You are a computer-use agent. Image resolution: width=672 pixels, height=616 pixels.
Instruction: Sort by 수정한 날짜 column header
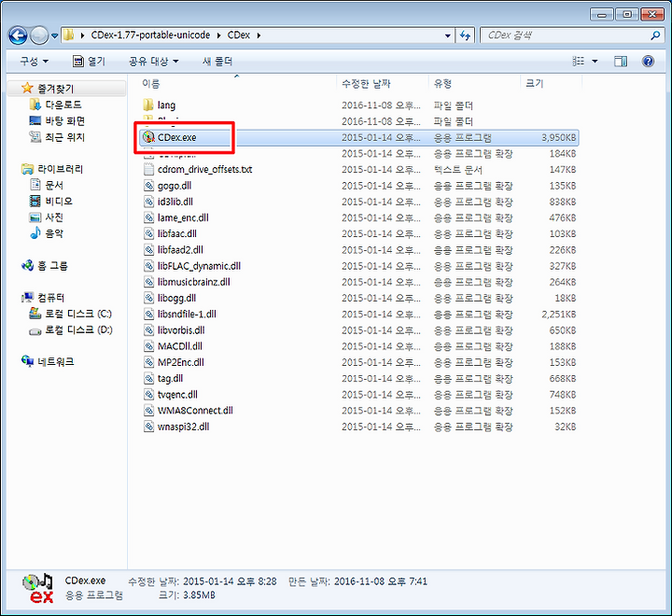366,84
